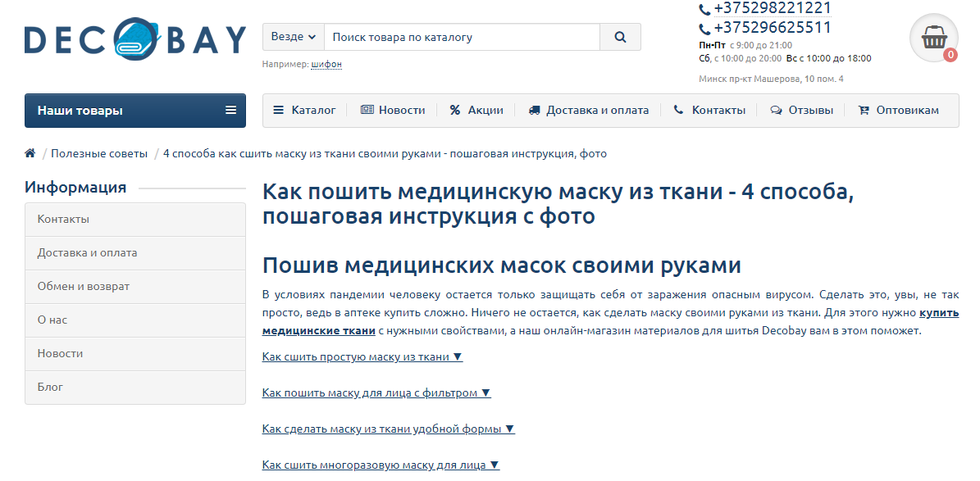Open Полезные советы breadcrumb link
This screenshot has width=980, height=481.
click(x=99, y=153)
